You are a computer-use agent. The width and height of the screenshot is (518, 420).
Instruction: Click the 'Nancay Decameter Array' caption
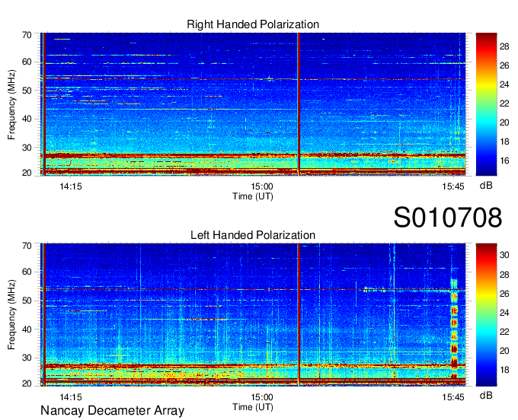pyautogui.click(x=112, y=411)
